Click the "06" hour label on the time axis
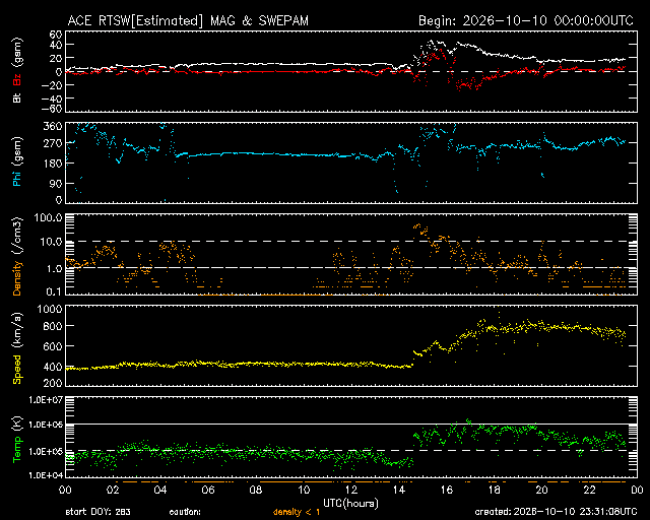This screenshot has width=650, height=520. tap(208, 490)
